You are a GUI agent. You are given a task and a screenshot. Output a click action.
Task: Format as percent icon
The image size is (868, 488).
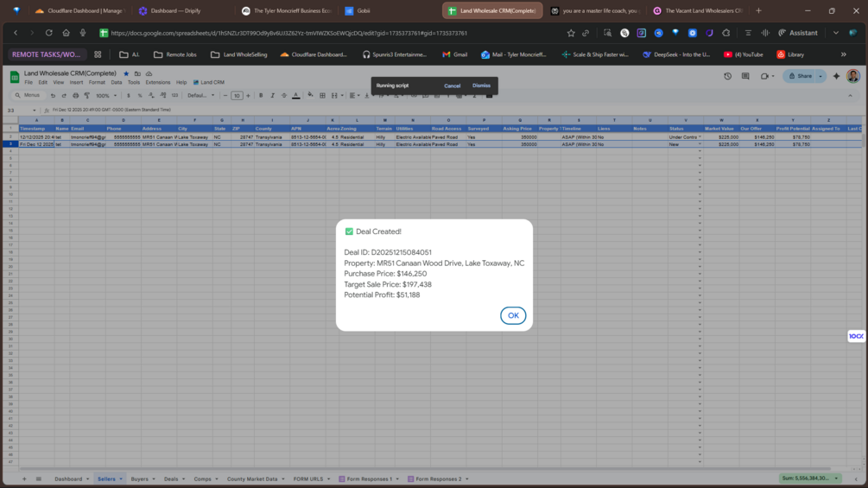(140, 96)
